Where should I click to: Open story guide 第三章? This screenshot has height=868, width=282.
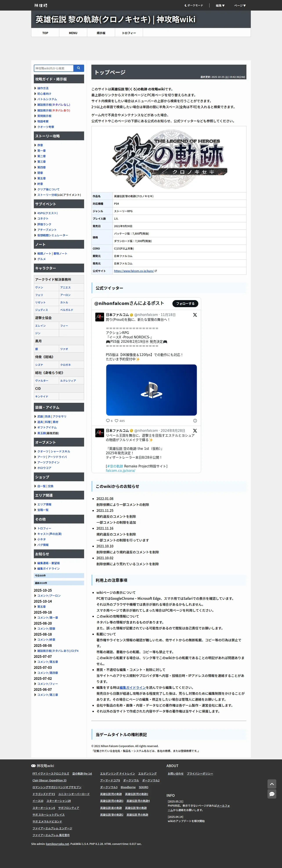point(41,162)
